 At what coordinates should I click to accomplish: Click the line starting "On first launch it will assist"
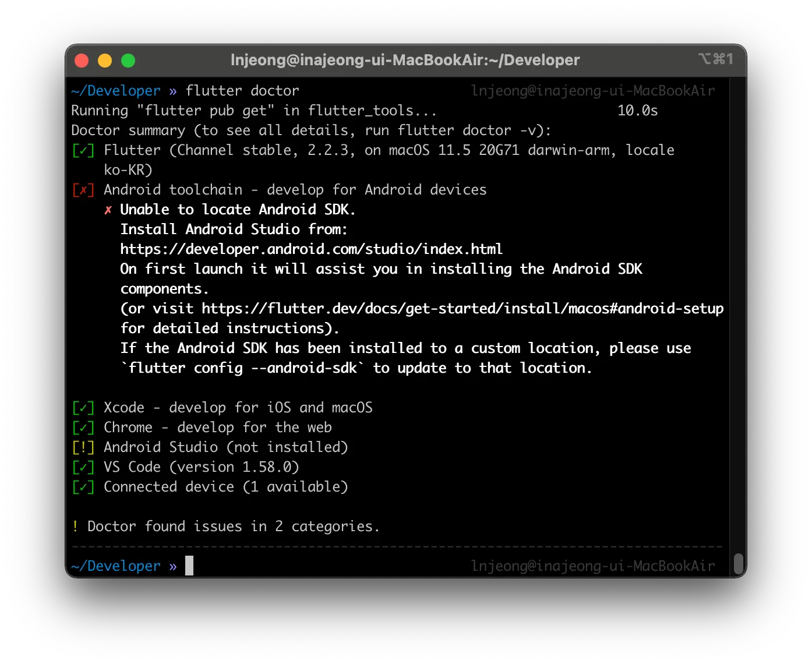pyautogui.click(x=382, y=269)
